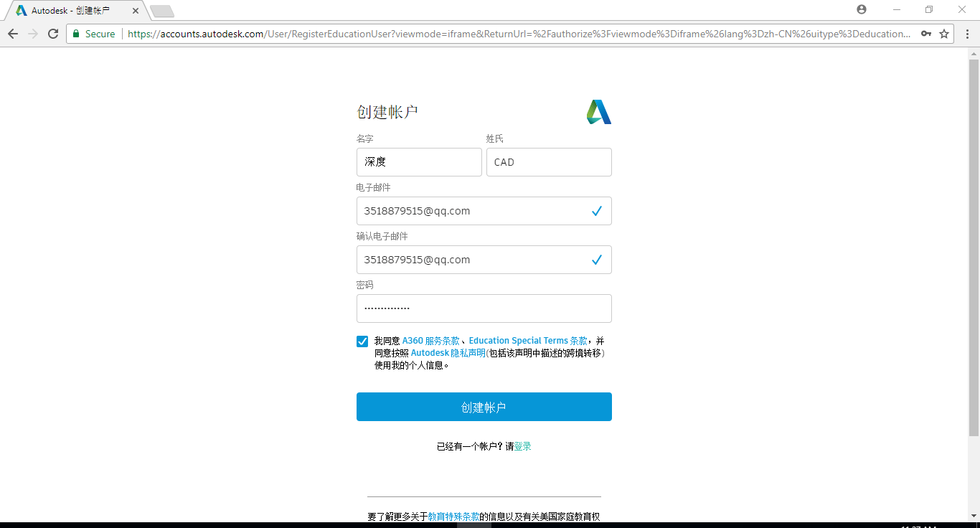Screen dimensions: 980x528
Task: Open Chrome's three-dot menu
Action: click(966, 34)
